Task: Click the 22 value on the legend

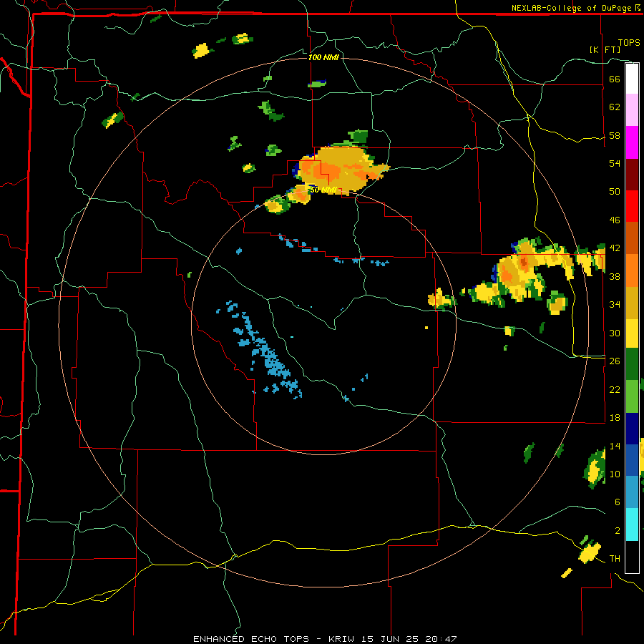Action: click(x=615, y=389)
